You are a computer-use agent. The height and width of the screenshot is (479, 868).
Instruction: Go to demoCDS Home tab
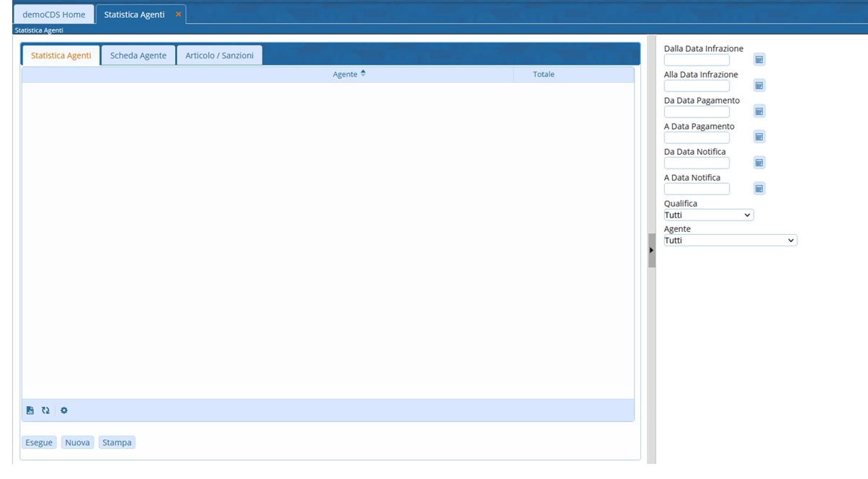click(x=54, y=14)
